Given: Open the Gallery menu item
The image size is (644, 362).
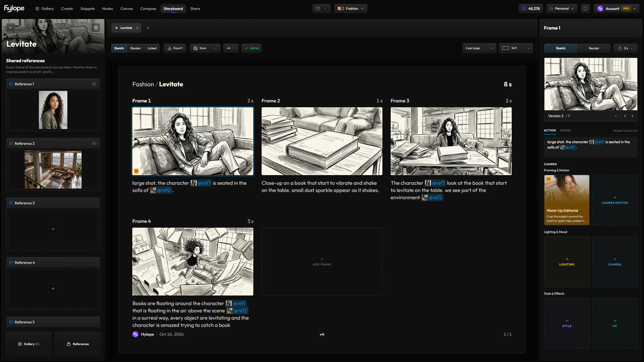Looking at the screenshot, I should click(45, 9).
